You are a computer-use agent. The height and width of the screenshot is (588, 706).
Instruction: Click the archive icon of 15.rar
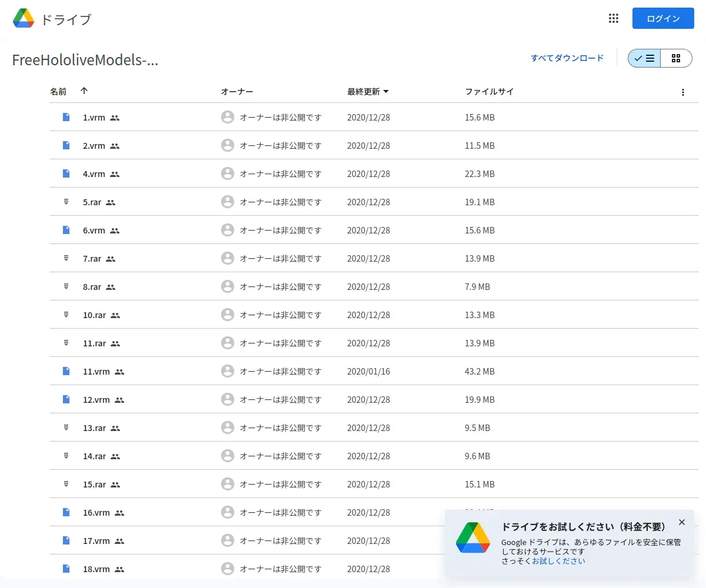(66, 484)
